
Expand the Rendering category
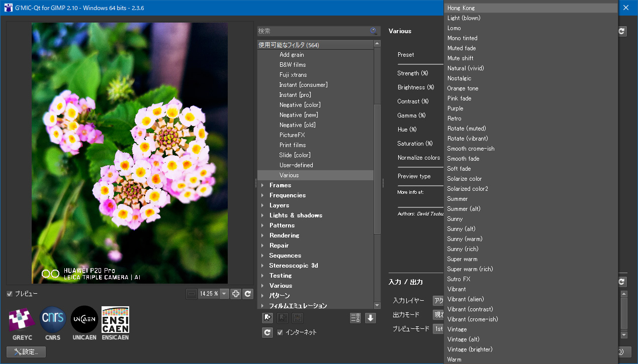coord(262,235)
